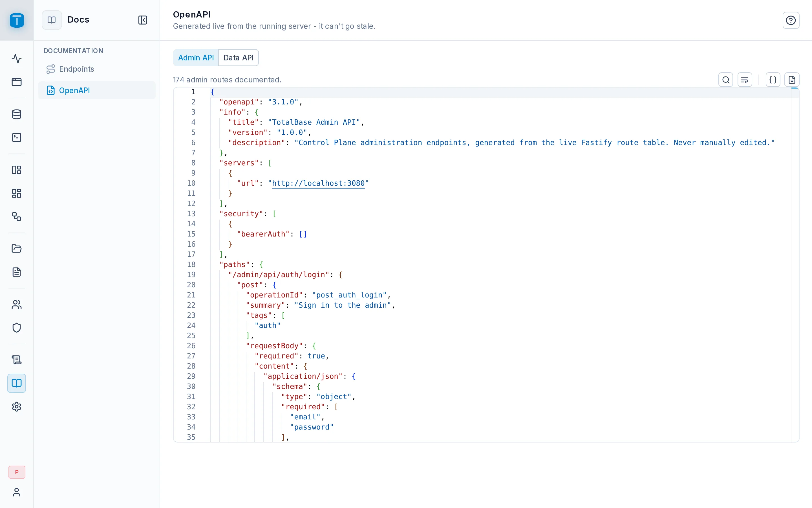
Task: Click the "schema" key on line 30
Action: (290, 386)
